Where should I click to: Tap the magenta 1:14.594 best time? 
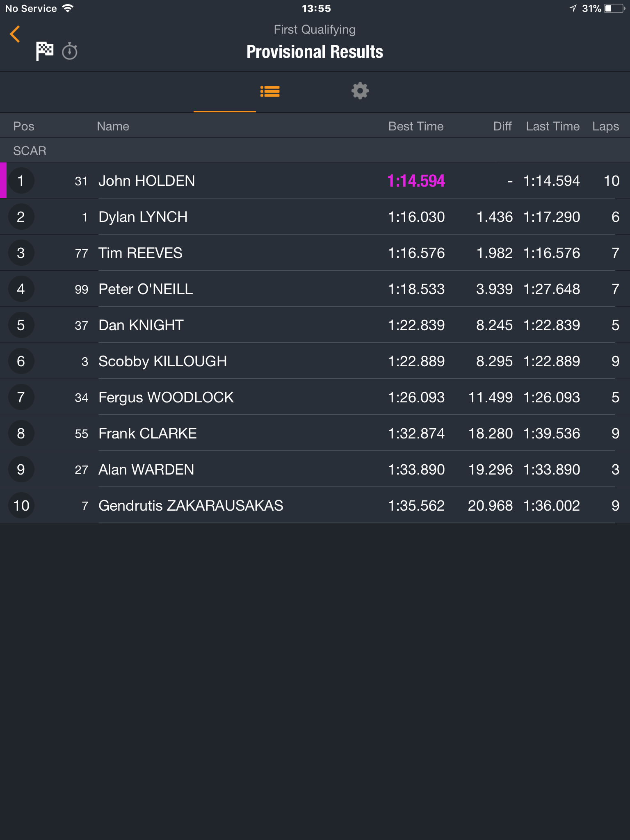416,181
